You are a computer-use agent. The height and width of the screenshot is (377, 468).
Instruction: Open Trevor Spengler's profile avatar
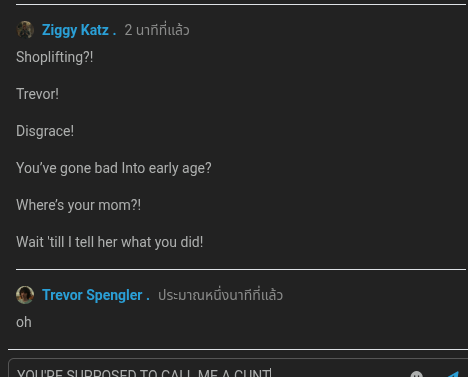(25, 295)
